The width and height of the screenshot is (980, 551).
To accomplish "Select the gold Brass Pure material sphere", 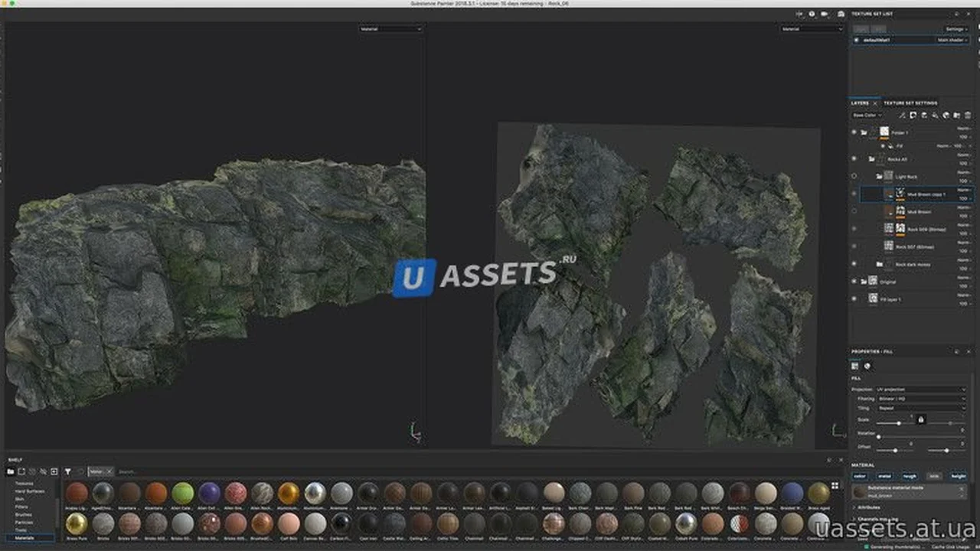I will [x=77, y=523].
